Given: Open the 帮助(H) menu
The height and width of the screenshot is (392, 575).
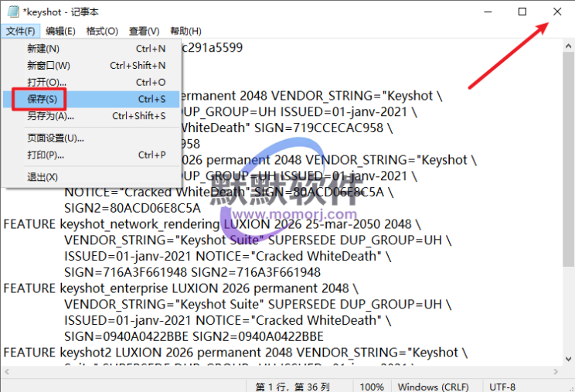Looking at the screenshot, I should pyautogui.click(x=185, y=31).
